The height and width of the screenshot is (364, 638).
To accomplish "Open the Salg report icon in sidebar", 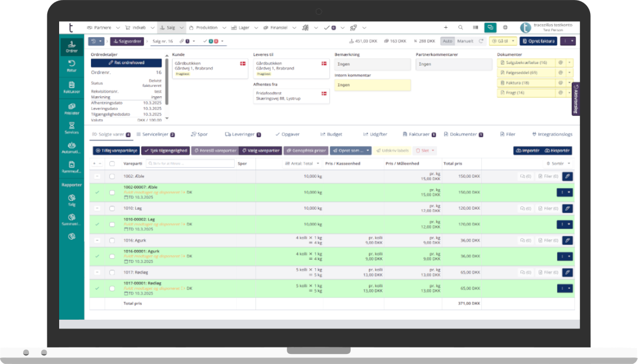I will (72, 200).
